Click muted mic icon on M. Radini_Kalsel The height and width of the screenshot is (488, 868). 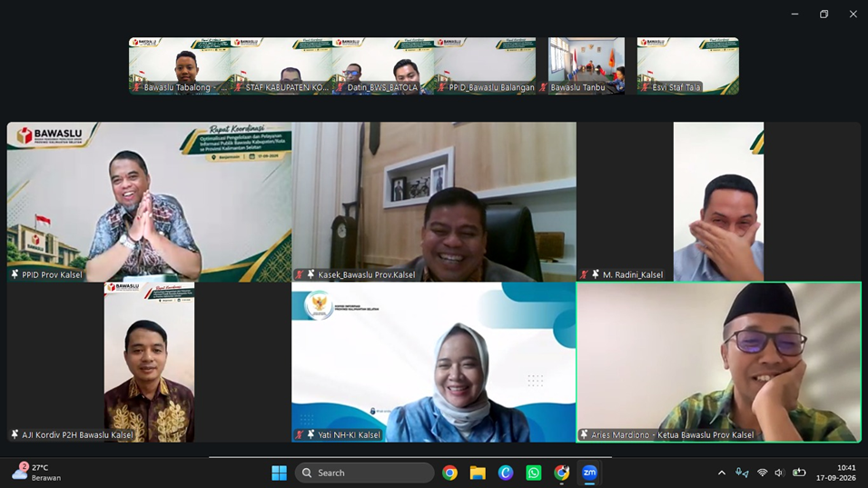click(584, 274)
